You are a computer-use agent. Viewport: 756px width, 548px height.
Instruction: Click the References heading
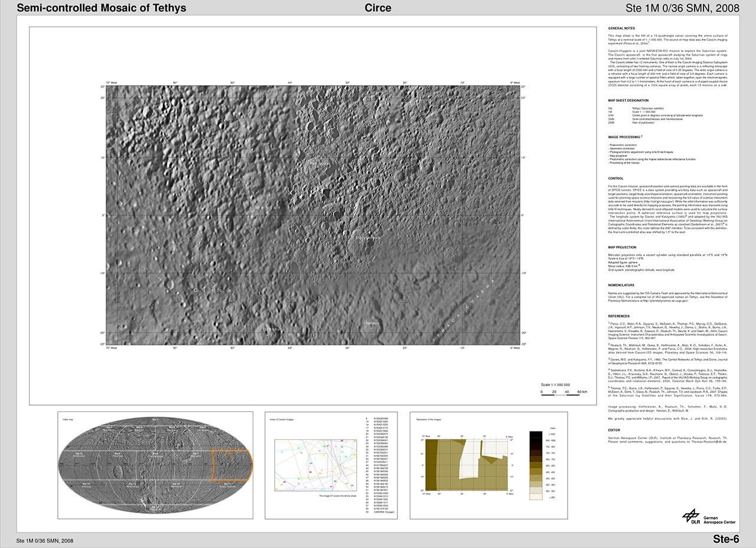click(619, 316)
